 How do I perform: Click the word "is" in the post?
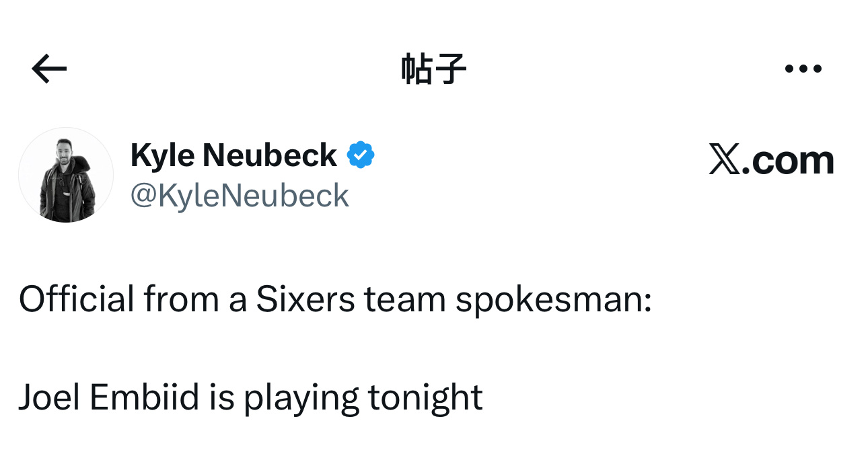[x=221, y=397]
